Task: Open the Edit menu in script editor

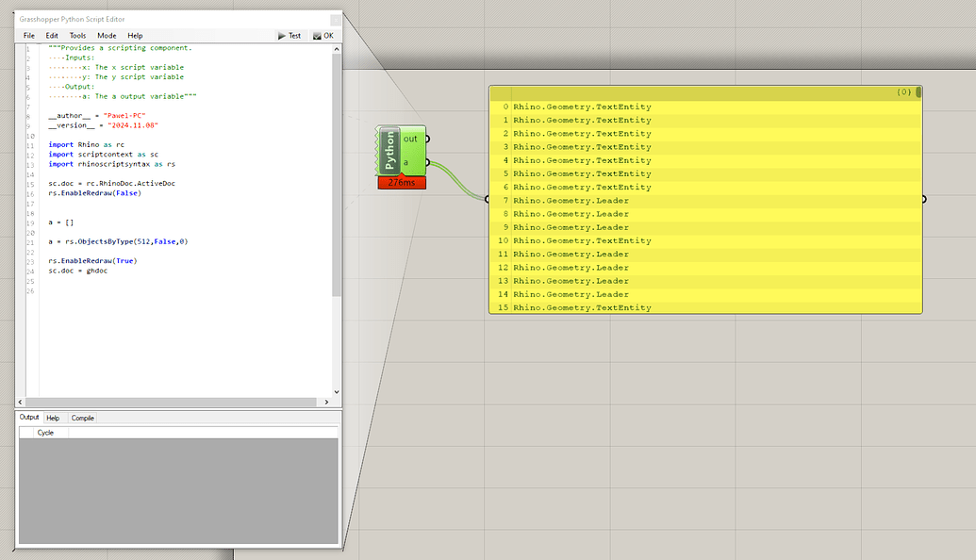Action: (x=52, y=36)
